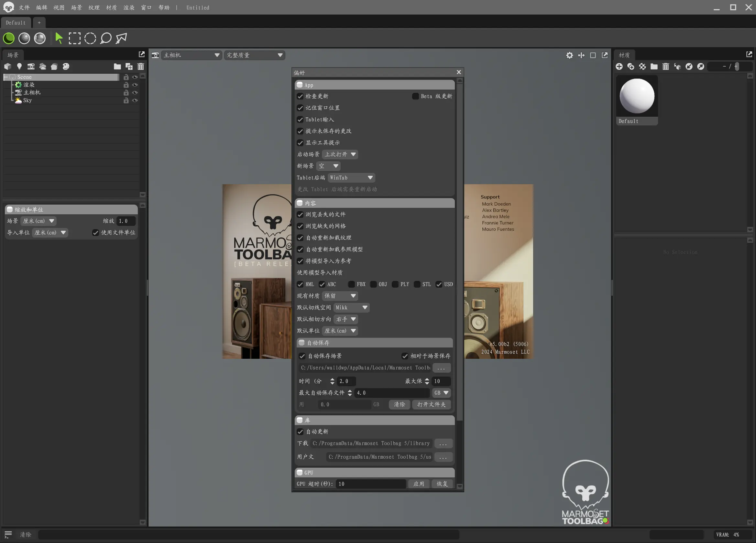Open the 主相机 camera dropdown
Screen dimensions: 756x543
[x=192, y=55]
